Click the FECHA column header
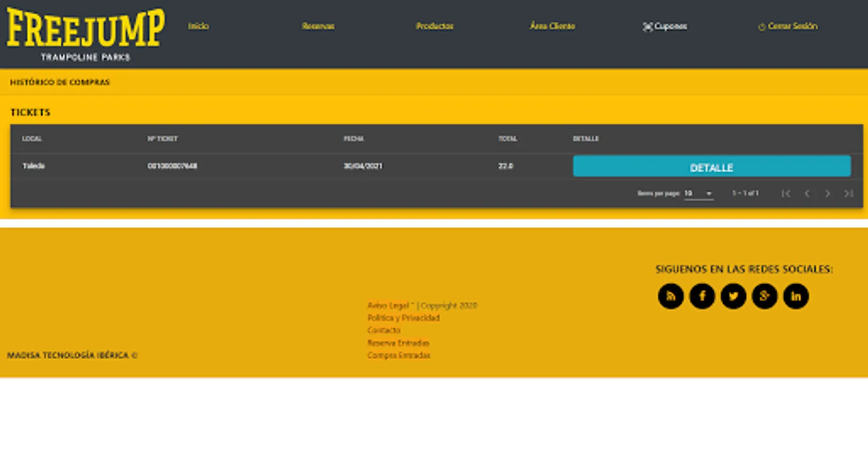Viewport: 868px width, 460px height. [x=354, y=139]
